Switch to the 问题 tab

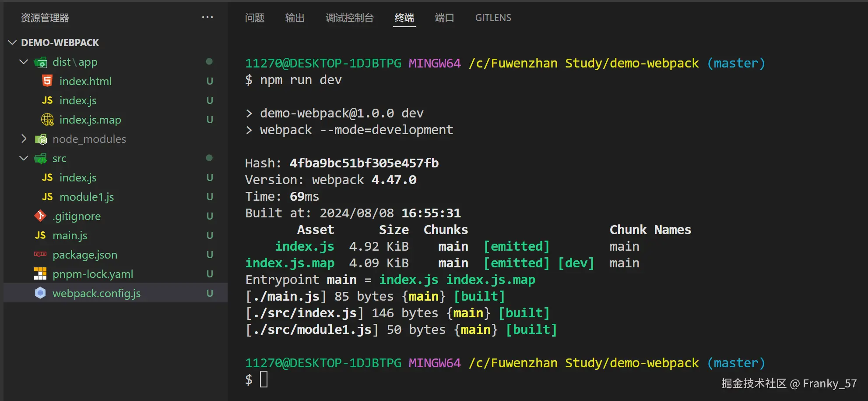[x=255, y=18]
